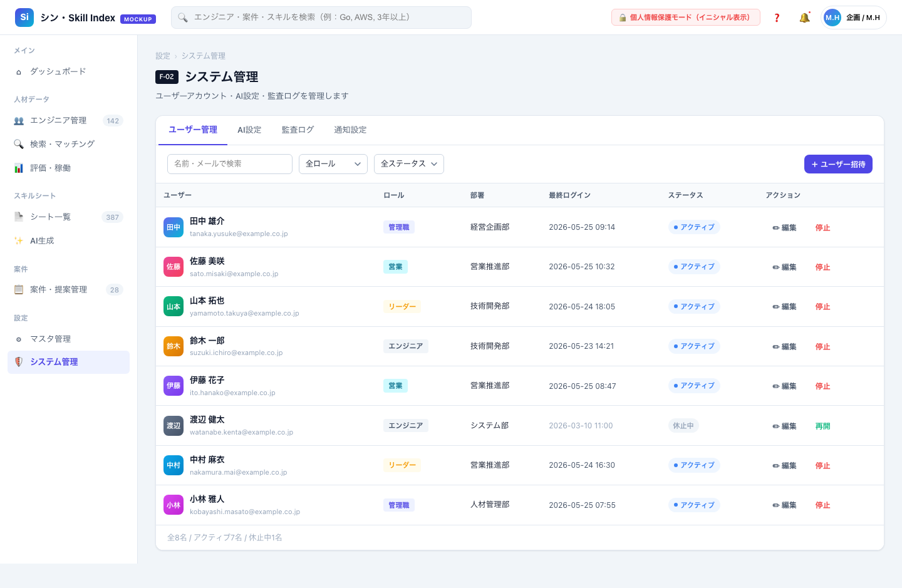Go to エンジニア管理 in the sidebar
Image resolution: width=902 pixels, height=588 pixels.
(69, 120)
